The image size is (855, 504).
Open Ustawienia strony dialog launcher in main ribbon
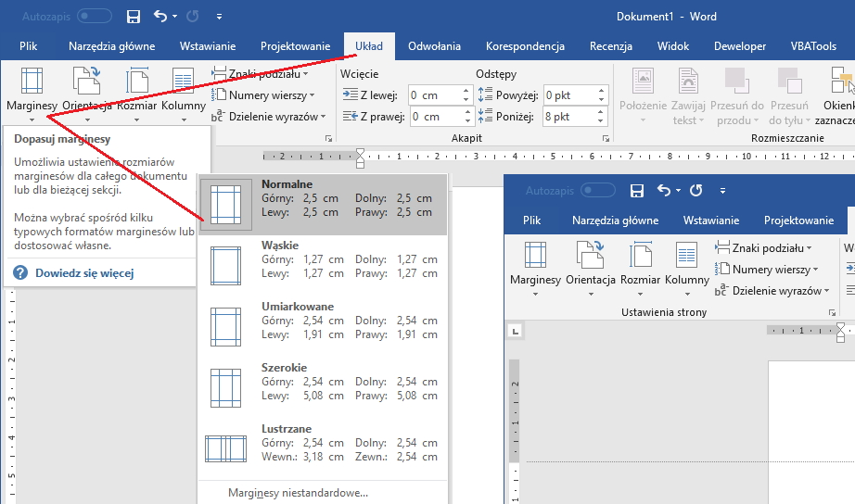329,139
